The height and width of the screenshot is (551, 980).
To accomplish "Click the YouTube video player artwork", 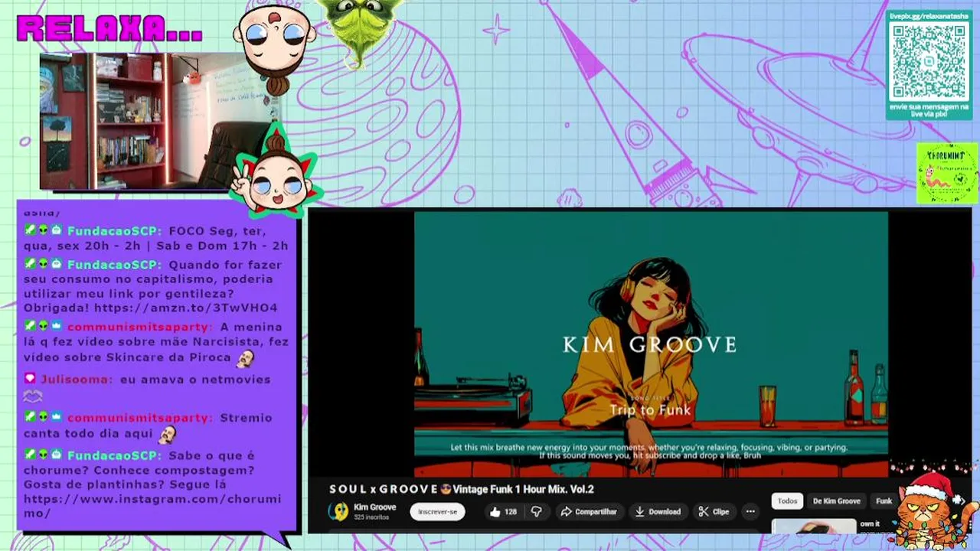I will click(x=651, y=344).
